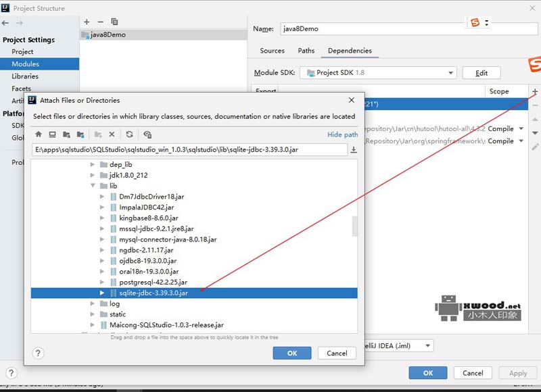Select kingbase8-8.6.0.jar file
The image size is (541, 392).
(149, 218)
